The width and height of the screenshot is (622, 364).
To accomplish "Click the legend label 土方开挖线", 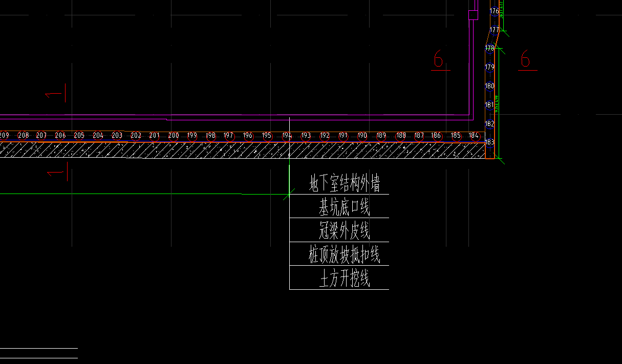I will coord(345,279).
